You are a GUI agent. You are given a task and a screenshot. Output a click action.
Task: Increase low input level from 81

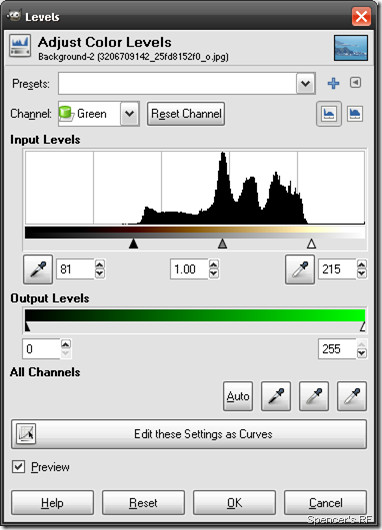100,264
